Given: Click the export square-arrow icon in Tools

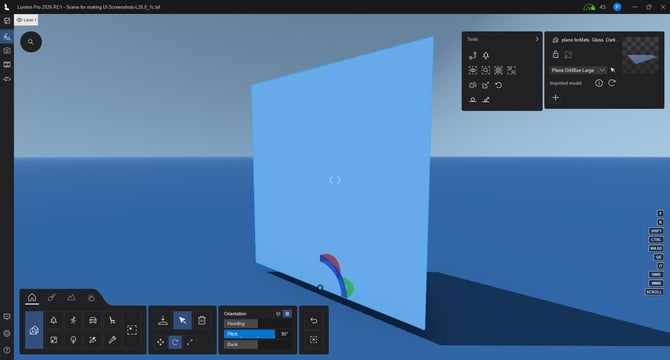Looking at the screenshot, I should (x=486, y=85).
